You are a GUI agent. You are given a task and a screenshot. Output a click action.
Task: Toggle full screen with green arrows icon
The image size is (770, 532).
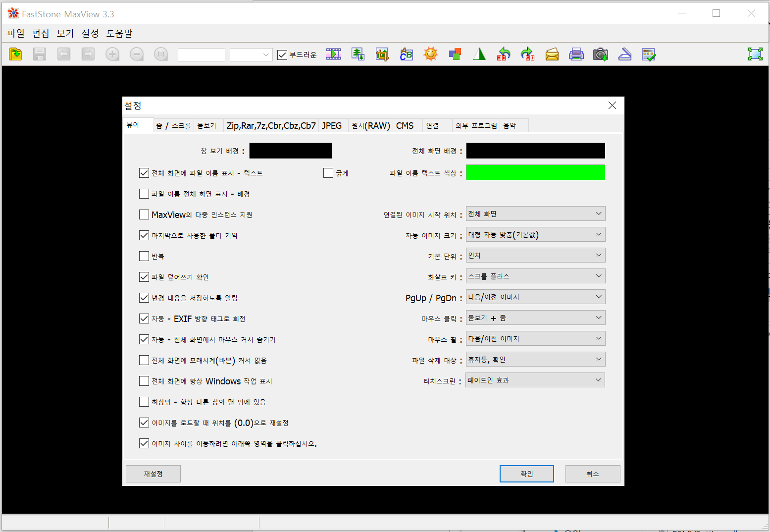tap(755, 54)
